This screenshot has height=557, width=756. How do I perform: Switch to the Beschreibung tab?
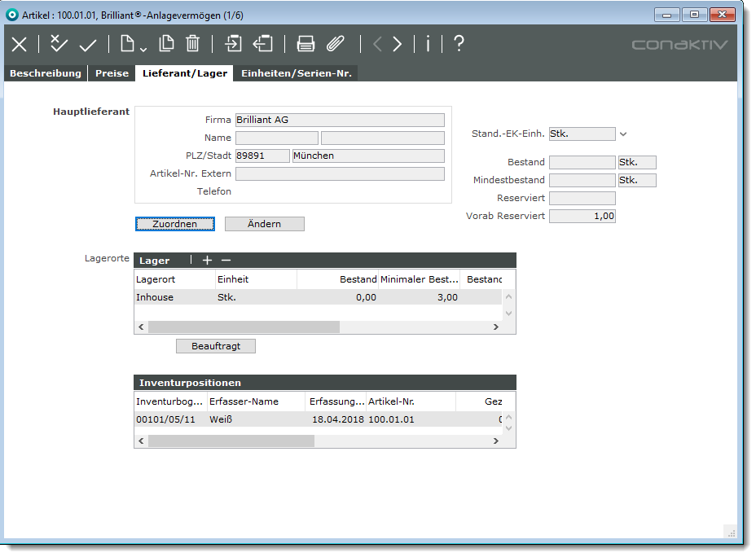point(45,73)
